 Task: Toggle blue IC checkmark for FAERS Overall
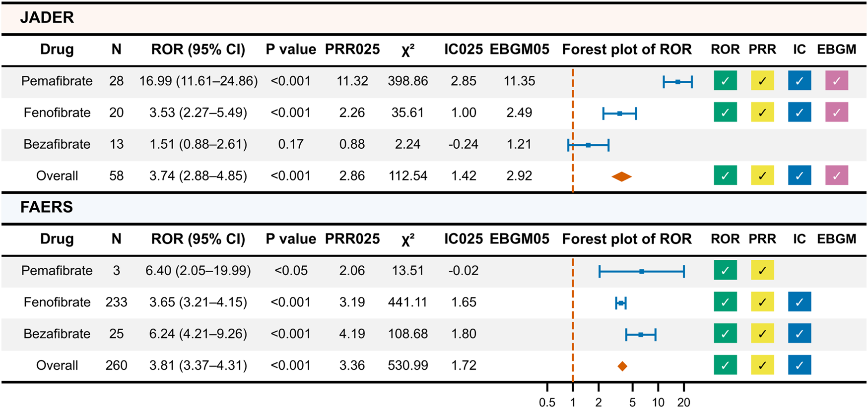[800, 365]
